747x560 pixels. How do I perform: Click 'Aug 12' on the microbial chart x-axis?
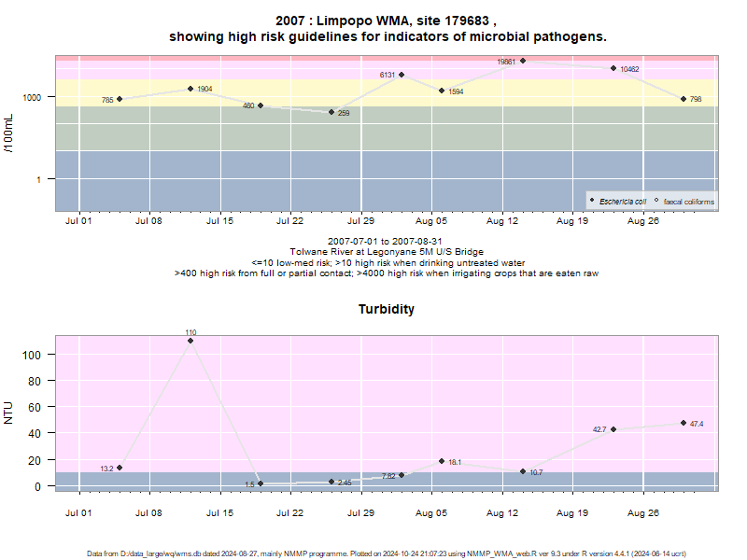click(502, 221)
